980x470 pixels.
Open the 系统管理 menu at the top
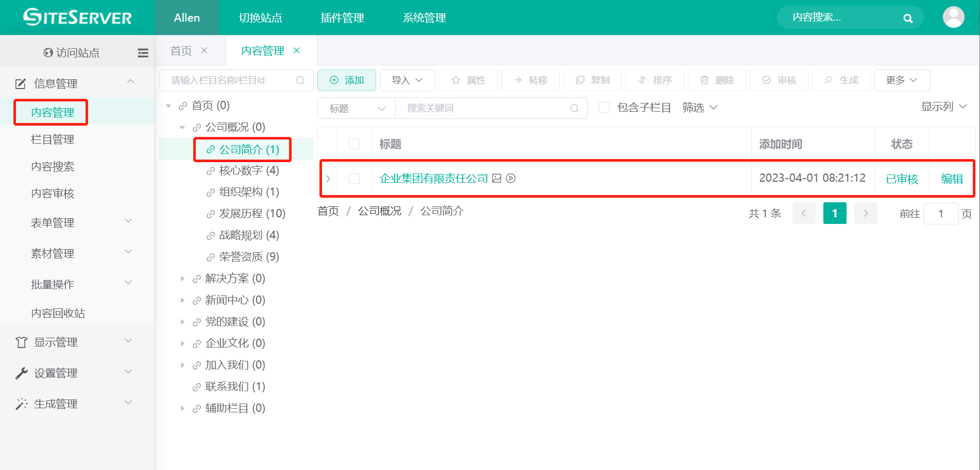pyautogui.click(x=424, y=18)
